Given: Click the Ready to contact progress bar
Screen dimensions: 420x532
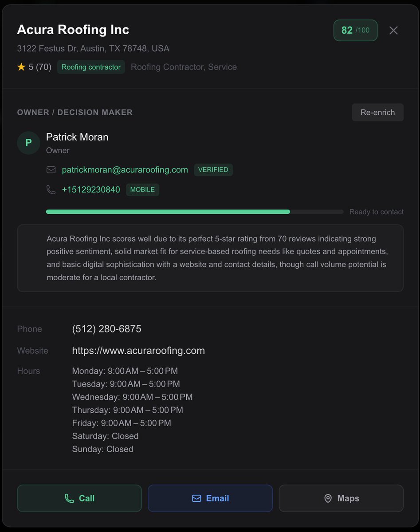Looking at the screenshot, I should click(x=195, y=212).
